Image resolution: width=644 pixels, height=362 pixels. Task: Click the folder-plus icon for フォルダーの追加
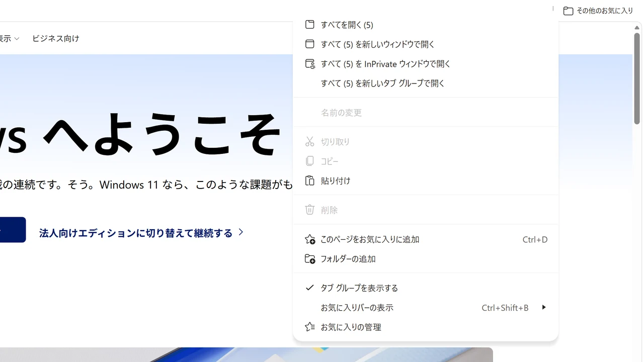coord(310,259)
